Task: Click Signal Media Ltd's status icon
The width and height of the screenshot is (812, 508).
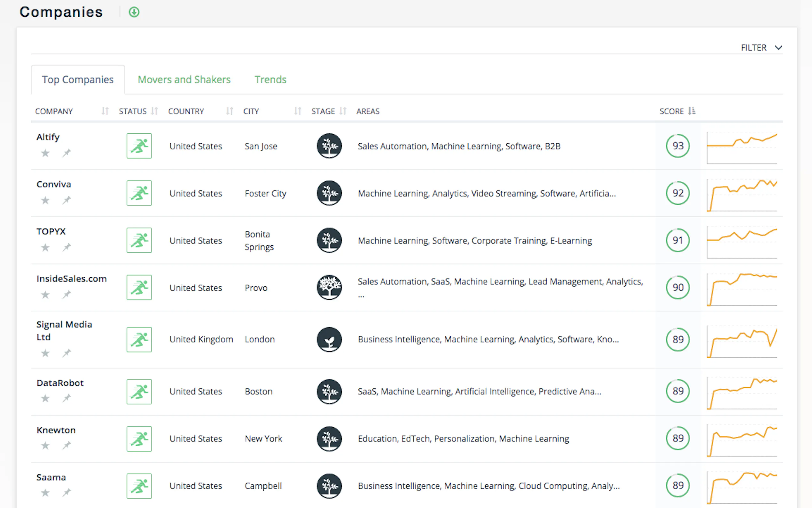Action: coord(139,339)
